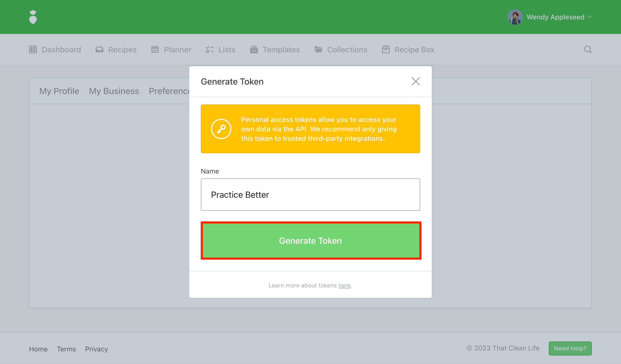Follow the 'here' tokens link
The width and height of the screenshot is (621, 364).
tap(344, 285)
